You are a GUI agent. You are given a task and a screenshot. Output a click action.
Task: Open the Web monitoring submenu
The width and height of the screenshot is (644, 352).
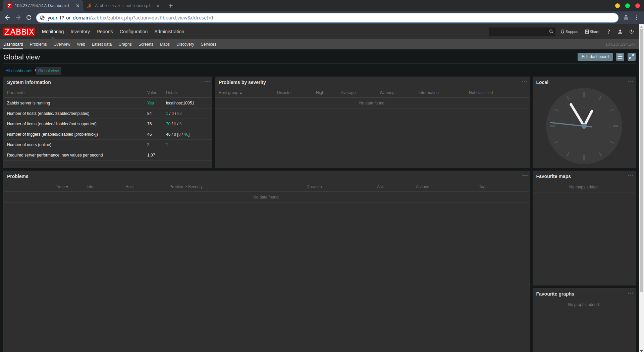(81, 44)
